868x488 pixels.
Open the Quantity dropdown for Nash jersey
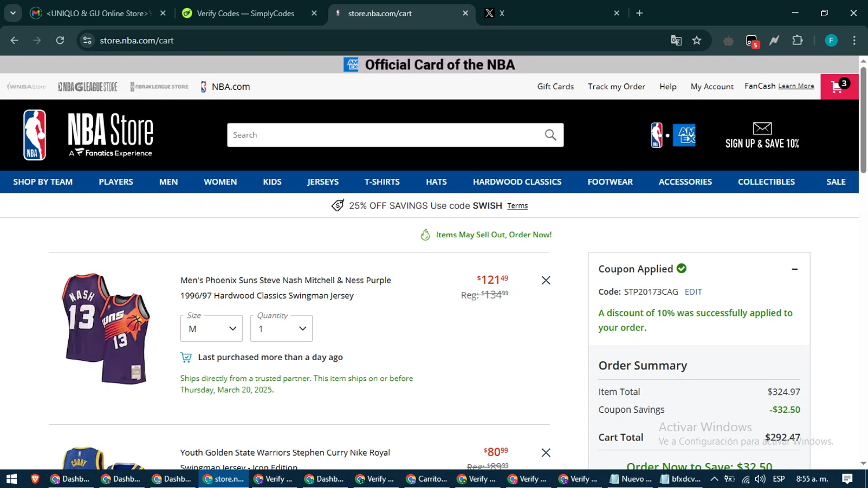[x=281, y=328]
